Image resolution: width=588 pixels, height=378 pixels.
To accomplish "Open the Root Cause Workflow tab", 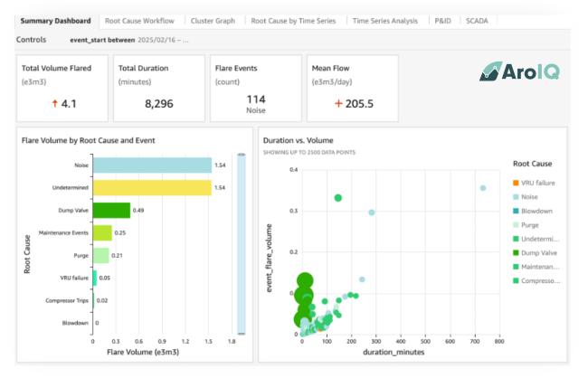I will pyautogui.click(x=138, y=19).
